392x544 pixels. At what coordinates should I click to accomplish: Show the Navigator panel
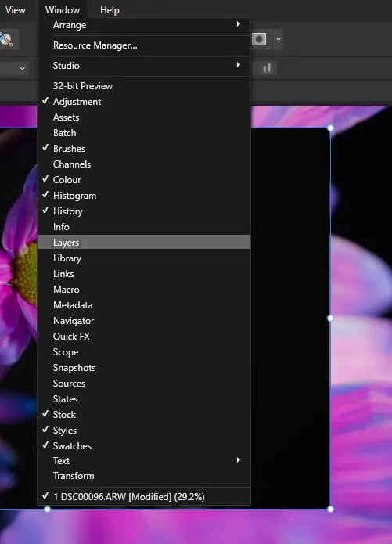click(x=144, y=321)
